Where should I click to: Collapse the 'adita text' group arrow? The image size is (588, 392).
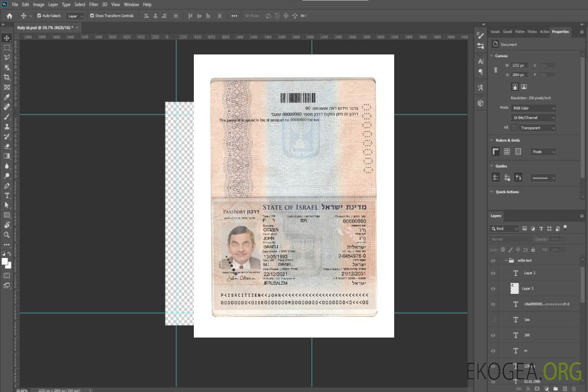coord(506,261)
